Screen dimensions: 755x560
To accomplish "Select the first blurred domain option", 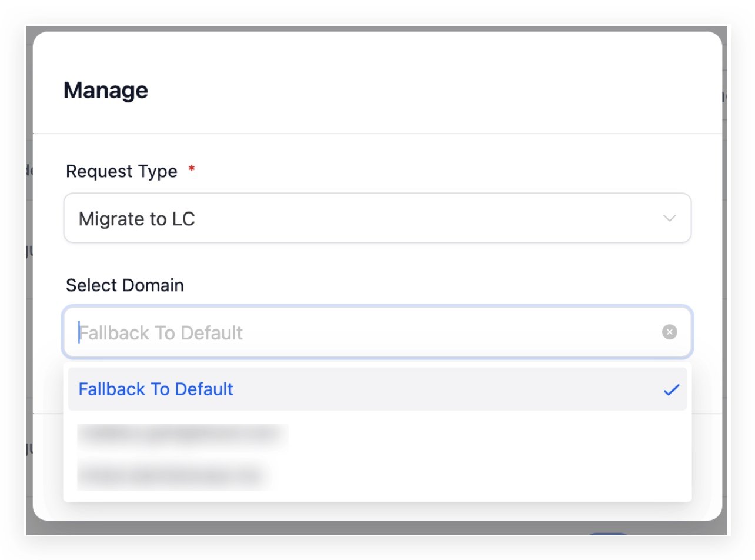I will 182,434.
